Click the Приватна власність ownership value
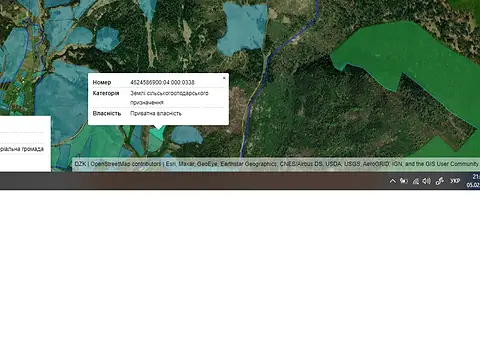 tap(156, 113)
